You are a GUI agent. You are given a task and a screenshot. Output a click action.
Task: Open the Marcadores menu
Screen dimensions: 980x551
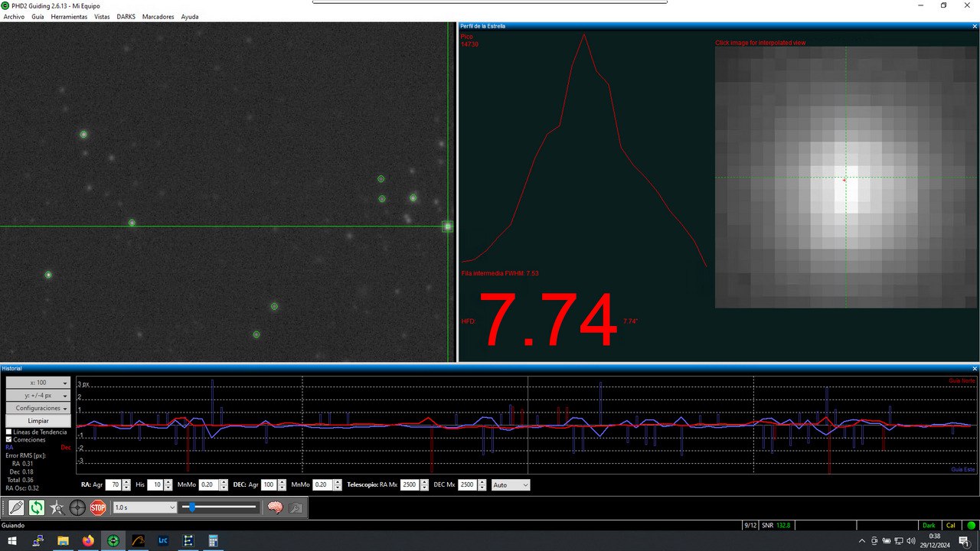pyautogui.click(x=158, y=16)
